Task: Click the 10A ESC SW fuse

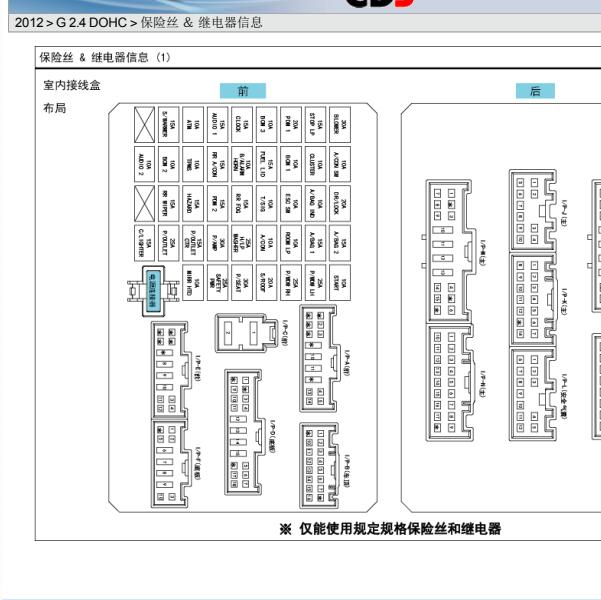Action: point(291,204)
